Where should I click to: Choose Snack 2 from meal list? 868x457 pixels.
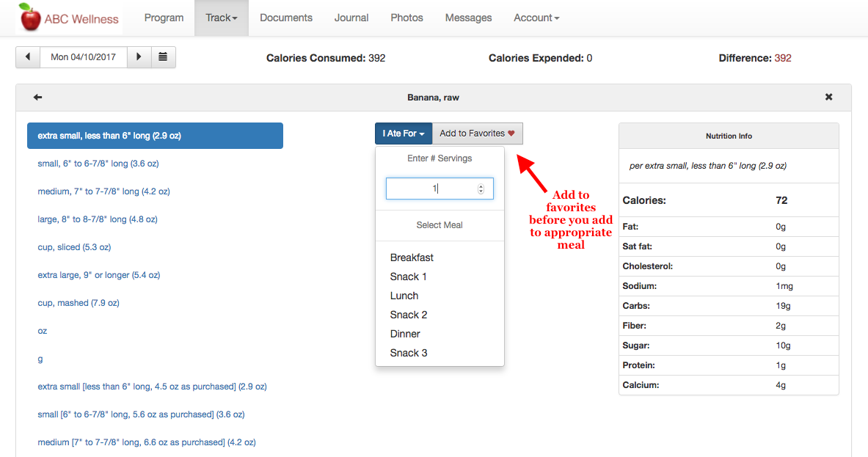[409, 315]
